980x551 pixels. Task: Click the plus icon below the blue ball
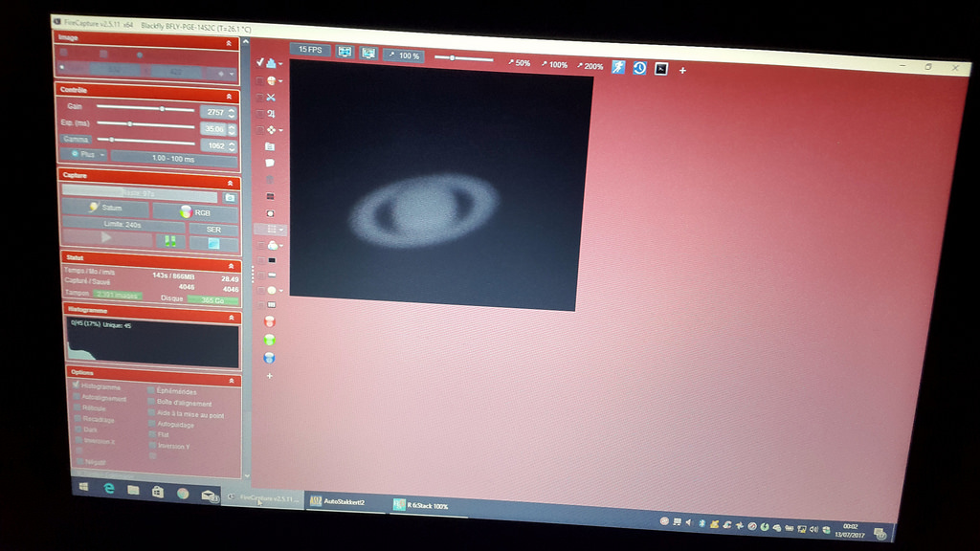(269, 376)
